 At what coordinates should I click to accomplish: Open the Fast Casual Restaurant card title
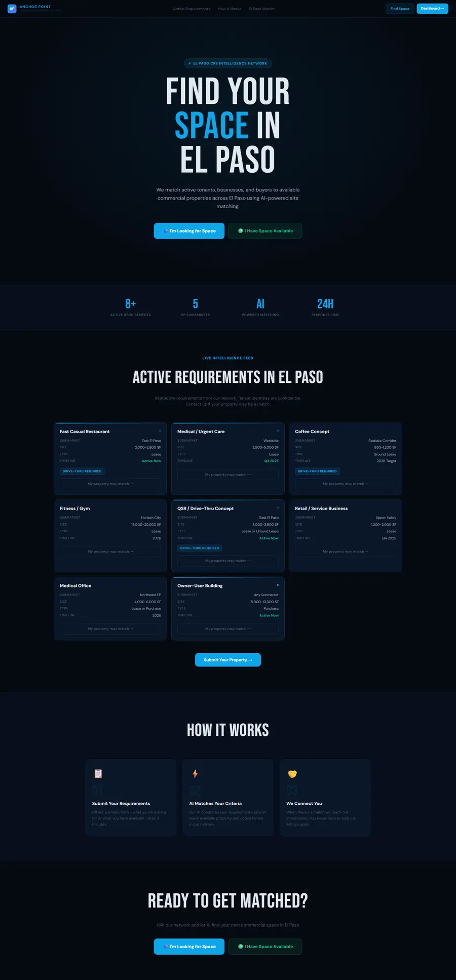pyautogui.click(x=85, y=432)
